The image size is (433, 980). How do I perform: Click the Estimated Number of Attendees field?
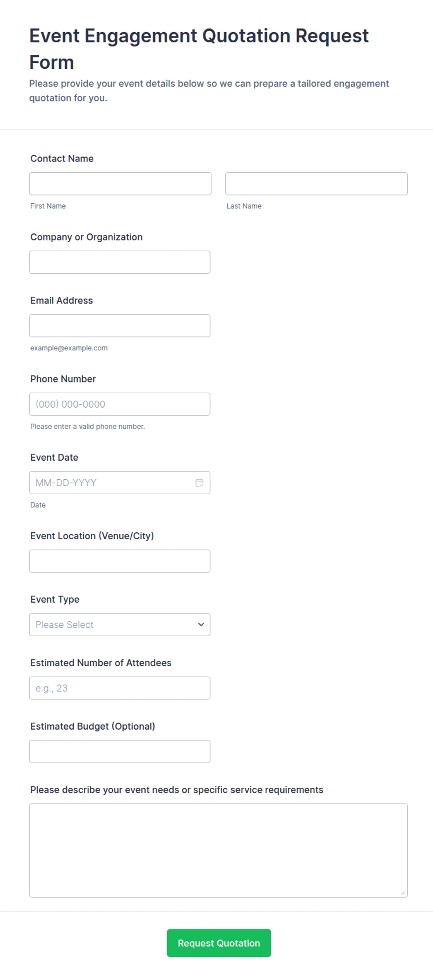120,688
